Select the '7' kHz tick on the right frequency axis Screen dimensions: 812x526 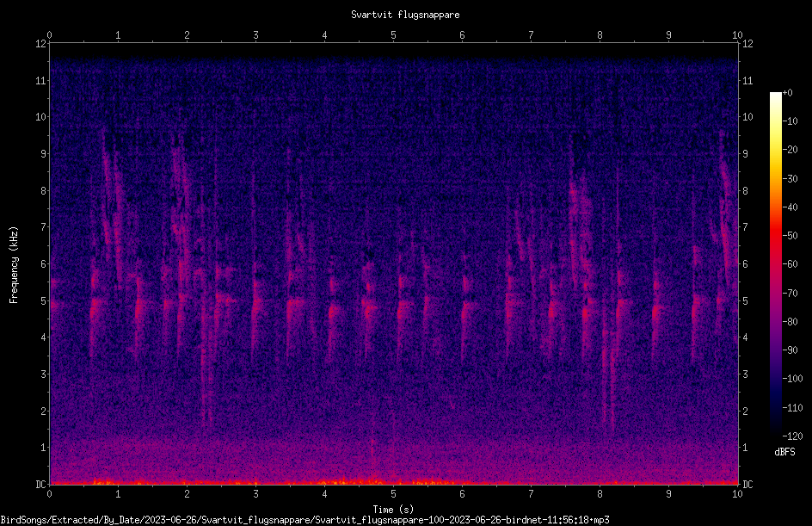click(745, 227)
